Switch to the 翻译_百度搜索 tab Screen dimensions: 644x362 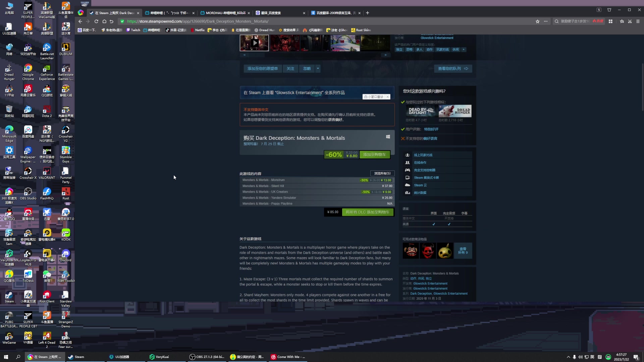(280, 13)
